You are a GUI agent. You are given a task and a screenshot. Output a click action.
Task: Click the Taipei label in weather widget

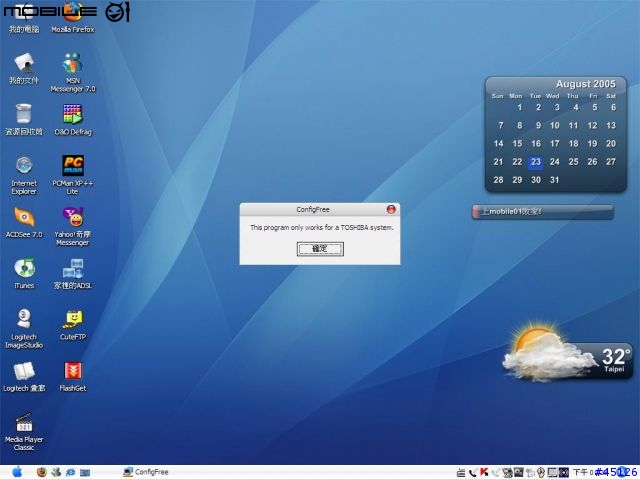tap(614, 369)
